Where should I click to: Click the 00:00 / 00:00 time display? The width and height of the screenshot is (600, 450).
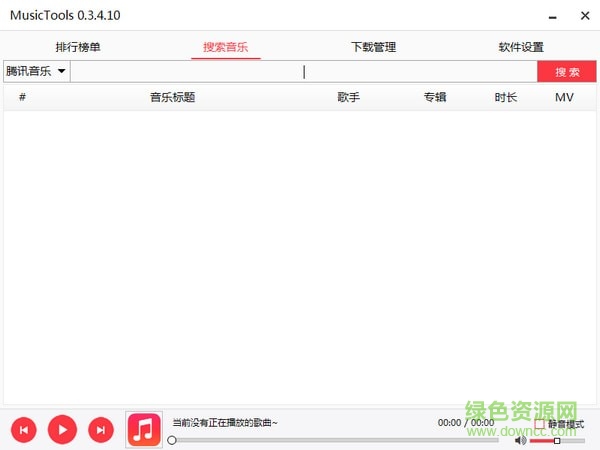466,422
